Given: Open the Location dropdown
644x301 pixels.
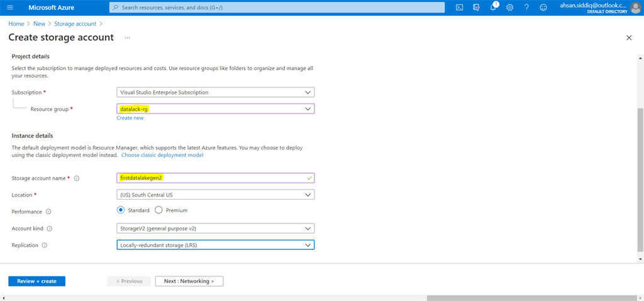Looking at the screenshot, I should (216, 195).
